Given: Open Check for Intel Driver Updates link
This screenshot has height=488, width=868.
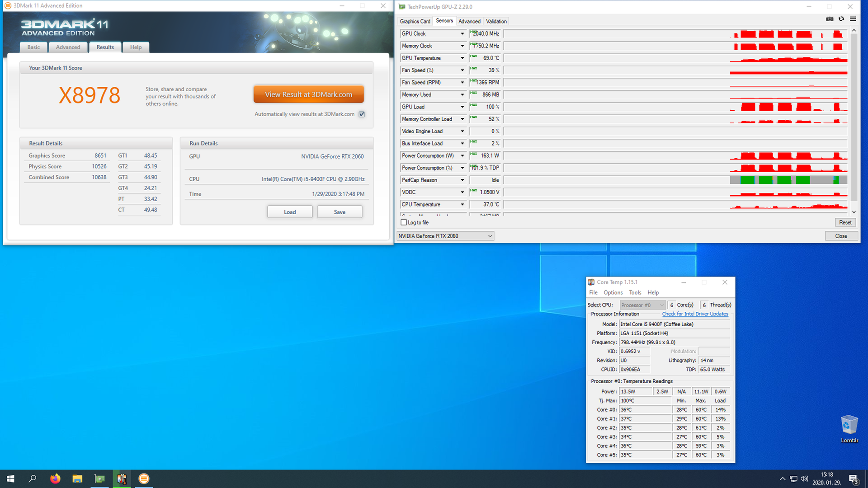Looking at the screenshot, I should click(695, 314).
